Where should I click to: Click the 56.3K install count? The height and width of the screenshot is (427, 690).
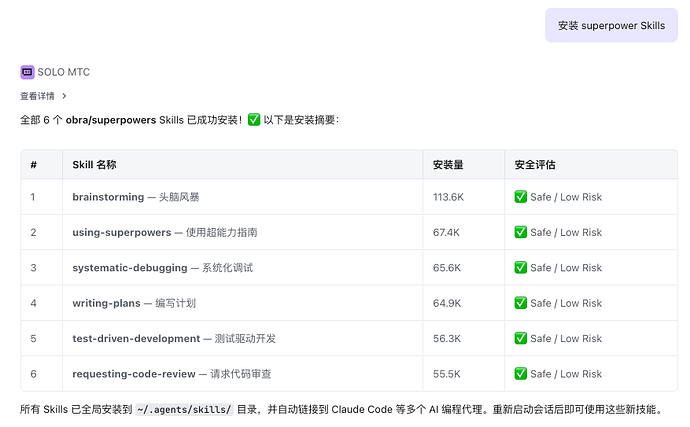[447, 339]
